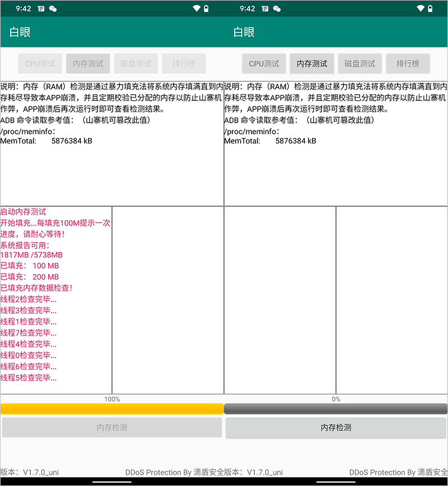The image size is (448, 486).
Task: Click the yellow 100% progress bar
Action: click(112, 409)
